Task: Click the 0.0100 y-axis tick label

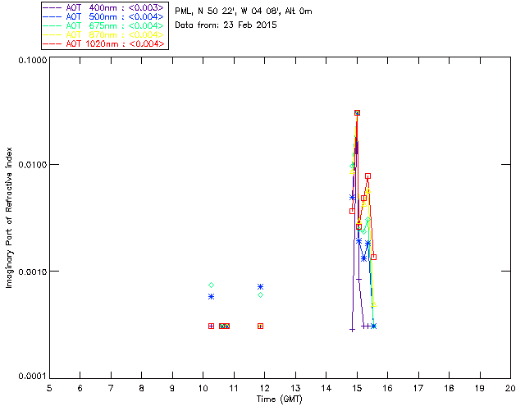Action: point(32,165)
